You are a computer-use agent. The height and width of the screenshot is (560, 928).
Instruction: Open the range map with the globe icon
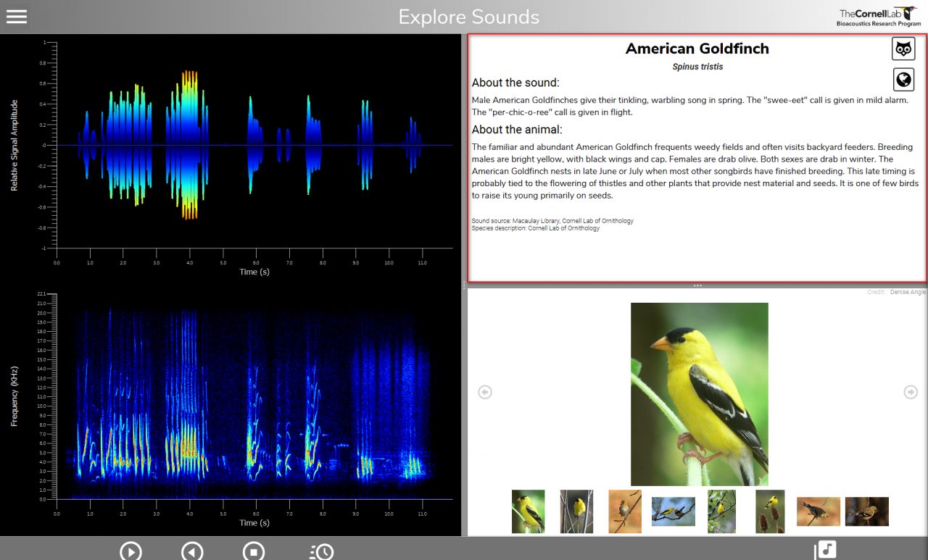(x=903, y=80)
